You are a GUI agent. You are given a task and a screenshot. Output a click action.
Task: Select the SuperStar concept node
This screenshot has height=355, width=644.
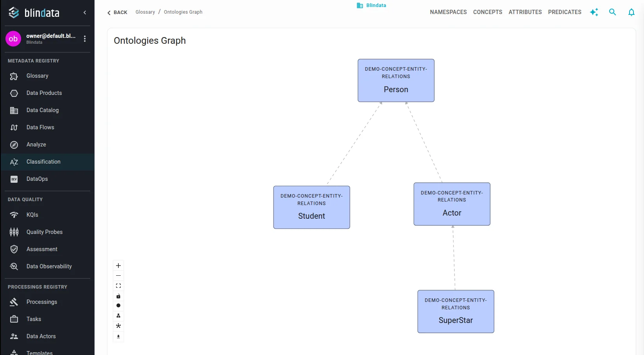click(456, 312)
